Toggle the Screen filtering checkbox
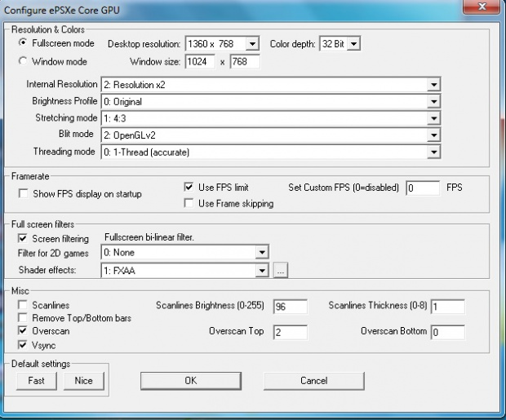Image resolution: width=506 pixels, height=420 pixels. point(23,238)
